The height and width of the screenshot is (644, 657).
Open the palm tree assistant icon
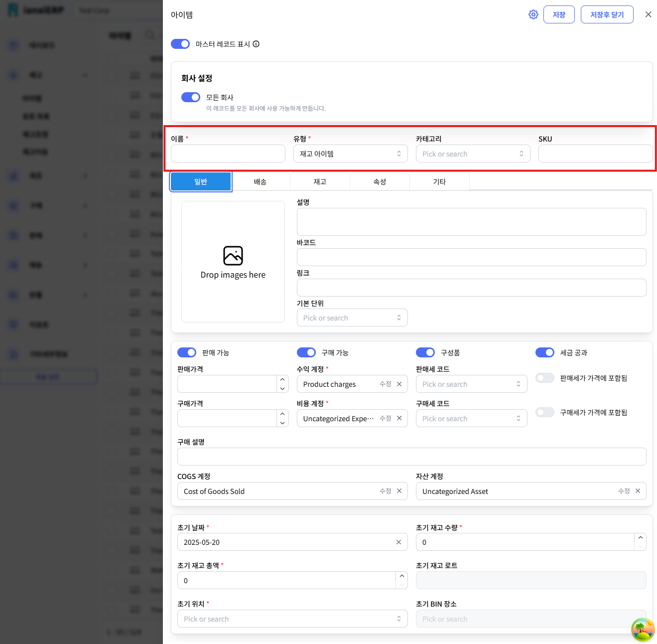coord(643,630)
